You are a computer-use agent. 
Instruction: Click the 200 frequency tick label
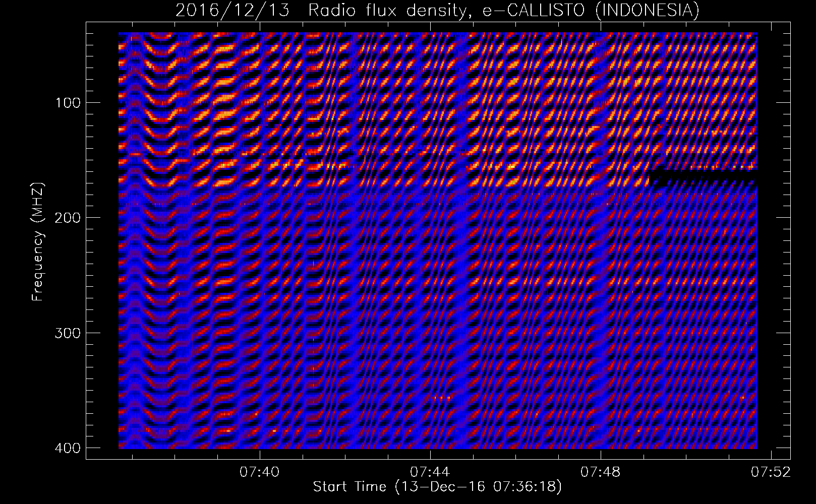(67, 218)
